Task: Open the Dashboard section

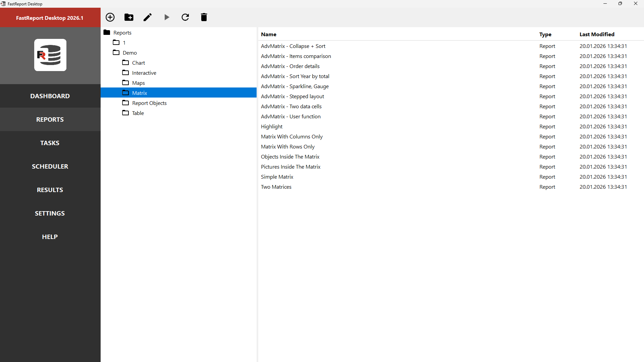Action: click(50, 96)
